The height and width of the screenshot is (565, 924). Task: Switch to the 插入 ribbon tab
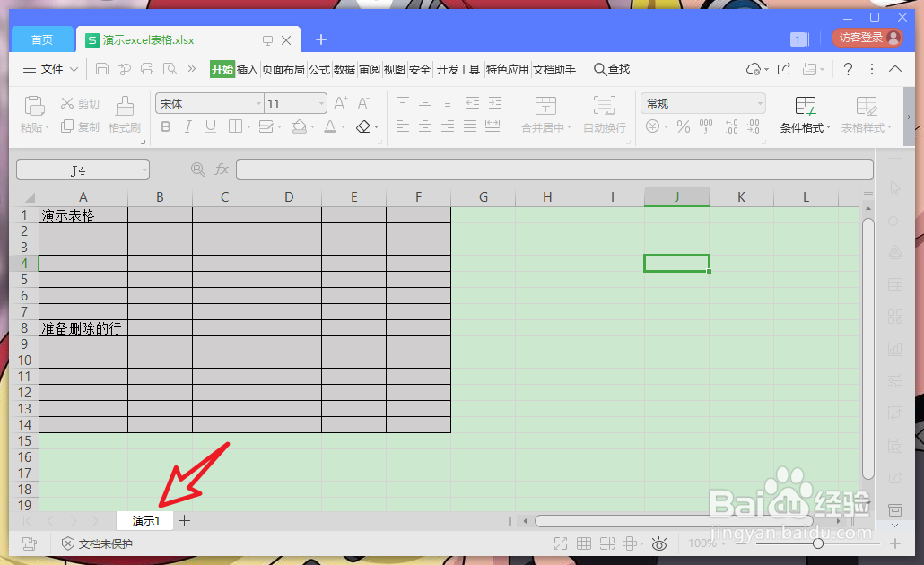click(247, 70)
